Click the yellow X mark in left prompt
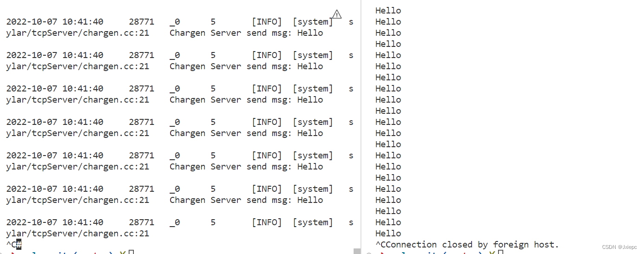Screen dimensions: 644x254 122,252
